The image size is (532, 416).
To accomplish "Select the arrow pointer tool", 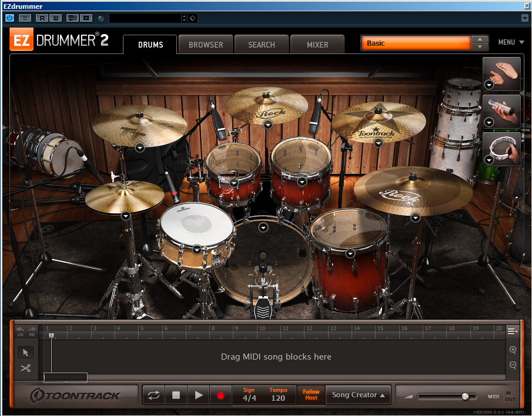I will coord(25,353).
